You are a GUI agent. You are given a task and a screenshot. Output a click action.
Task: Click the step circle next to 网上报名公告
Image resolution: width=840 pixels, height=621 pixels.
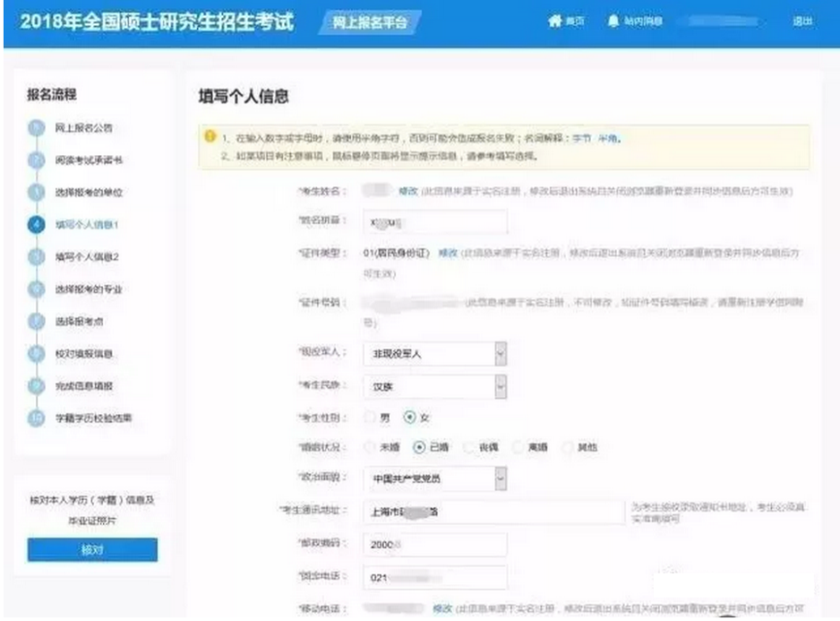tap(37, 128)
